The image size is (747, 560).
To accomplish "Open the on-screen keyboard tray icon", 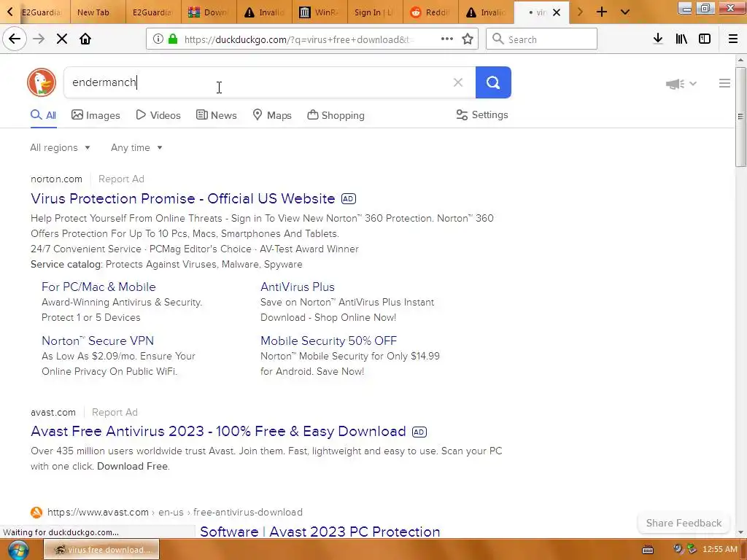I will (x=648, y=550).
